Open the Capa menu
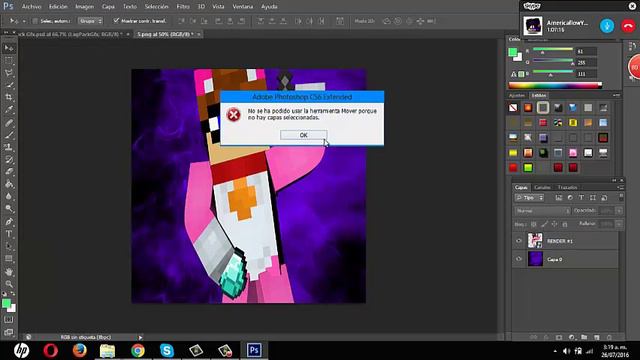 point(108,7)
